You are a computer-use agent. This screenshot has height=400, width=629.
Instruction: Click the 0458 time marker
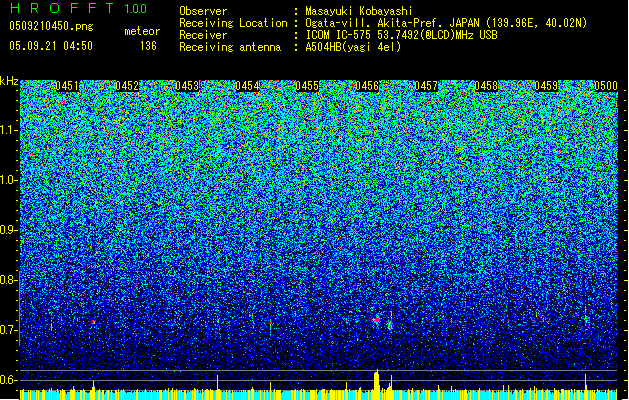click(x=486, y=86)
